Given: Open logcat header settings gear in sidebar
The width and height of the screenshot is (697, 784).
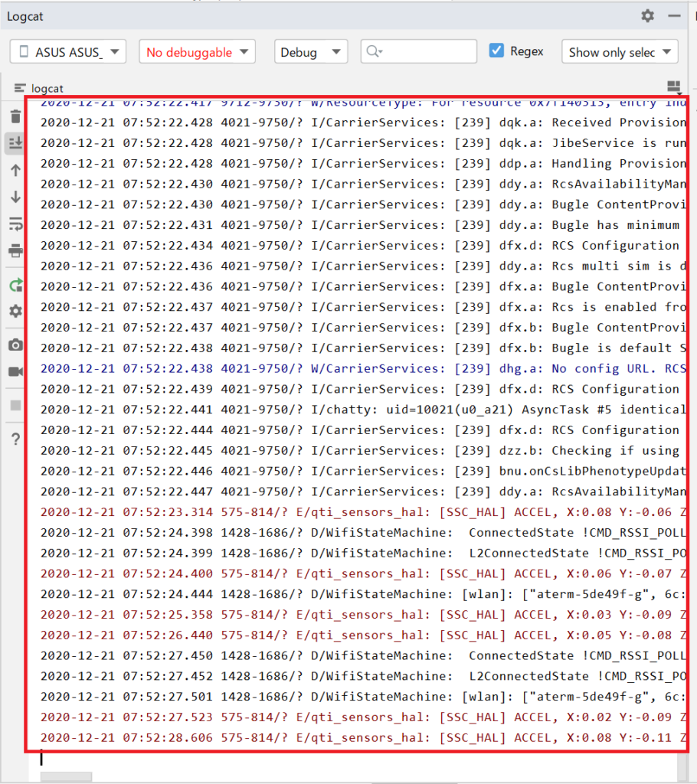Looking at the screenshot, I should pyautogui.click(x=15, y=311).
